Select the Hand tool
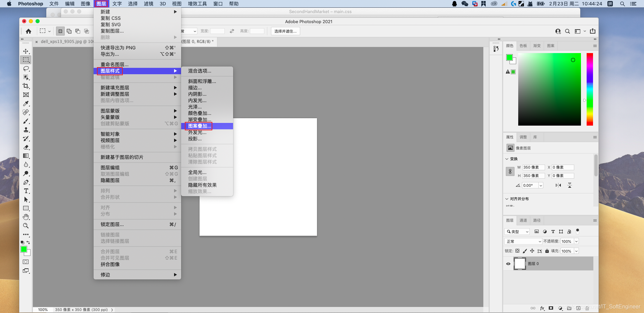 tap(26, 217)
